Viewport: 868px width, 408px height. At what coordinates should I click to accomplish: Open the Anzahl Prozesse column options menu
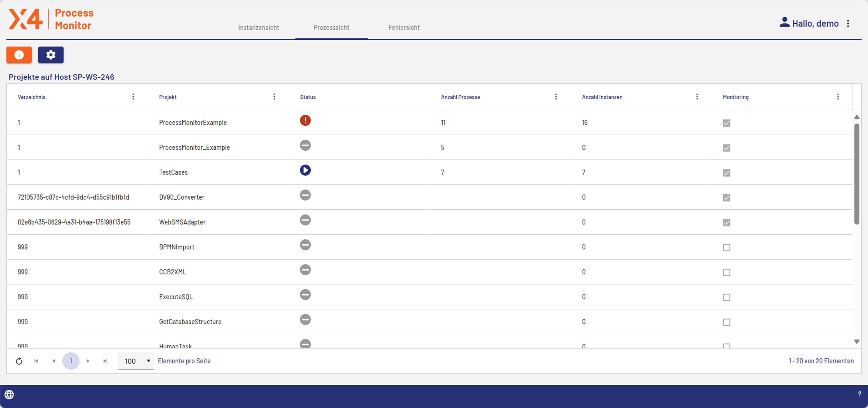point(556,97)
